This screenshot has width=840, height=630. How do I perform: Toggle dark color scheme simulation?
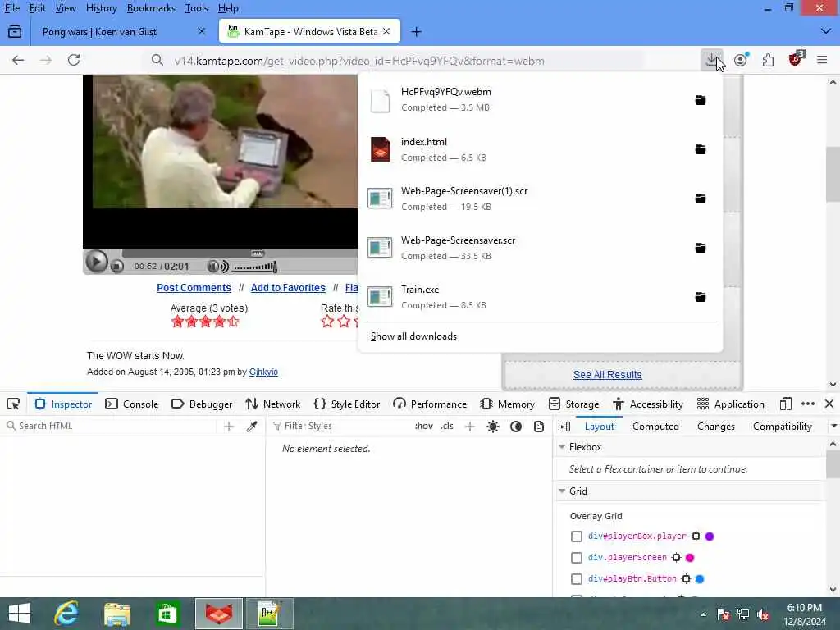(x=516, y=427)
